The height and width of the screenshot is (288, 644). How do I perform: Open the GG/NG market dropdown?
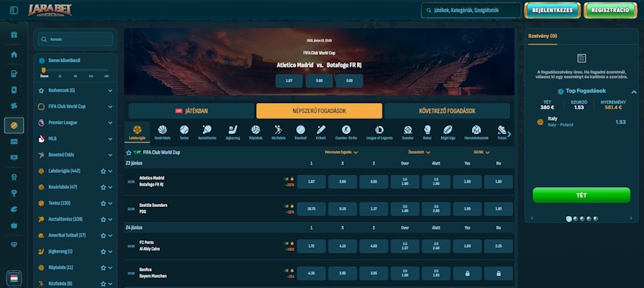point(481,152)
